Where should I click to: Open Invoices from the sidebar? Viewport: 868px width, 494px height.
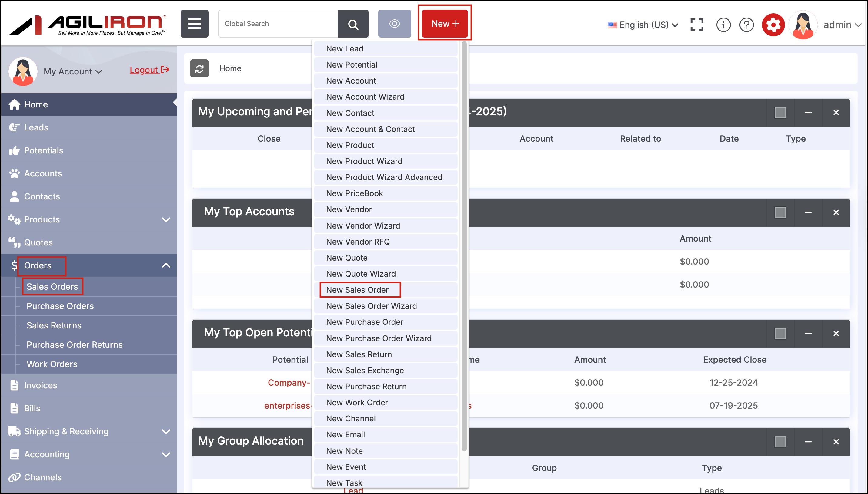(40, 385)
